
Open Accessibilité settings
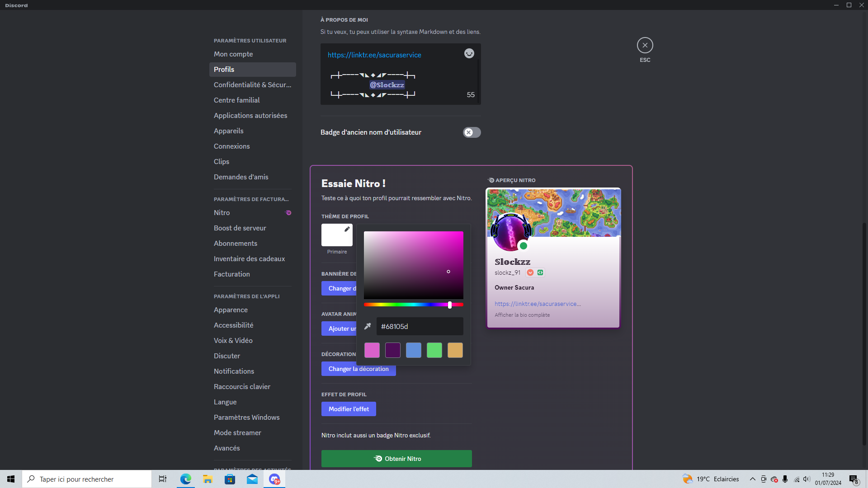click(252, 325)
